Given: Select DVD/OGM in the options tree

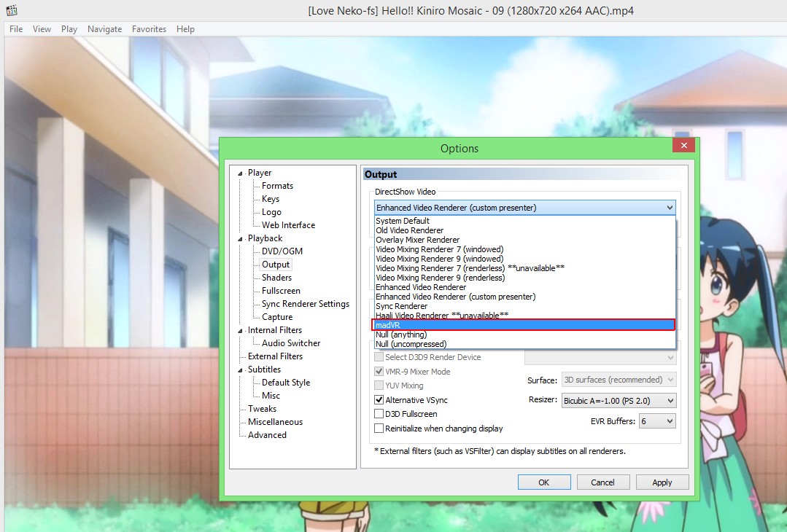Looking at the screenshot, I should click(282, 251).
